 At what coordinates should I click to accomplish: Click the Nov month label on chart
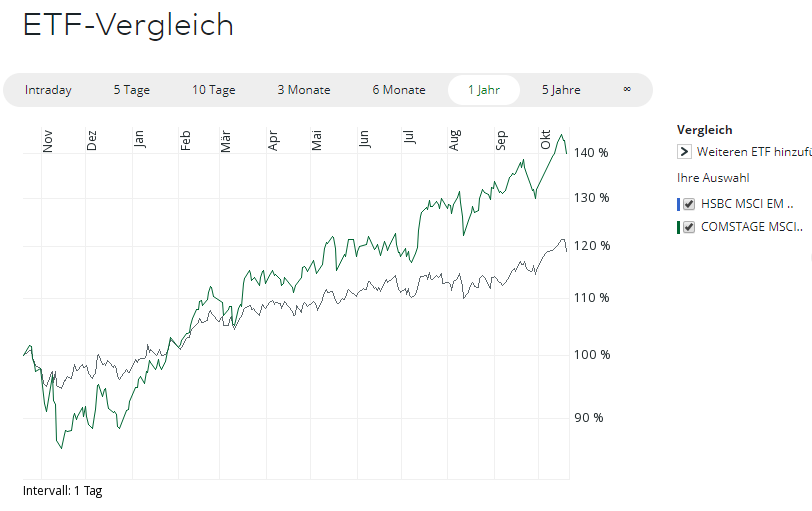click(x=47, y=140)
